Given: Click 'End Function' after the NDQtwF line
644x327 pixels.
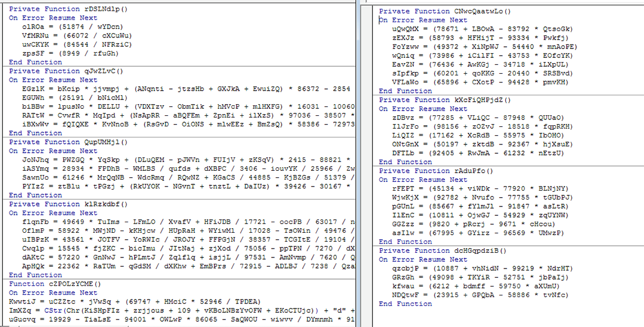Looking at the screenshot, I should [x=405, y=304].
